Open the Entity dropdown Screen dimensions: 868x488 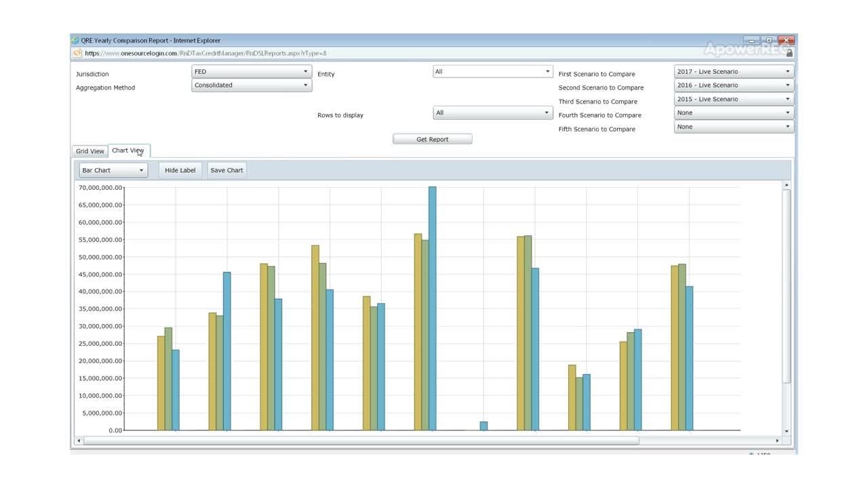point(492,72)
